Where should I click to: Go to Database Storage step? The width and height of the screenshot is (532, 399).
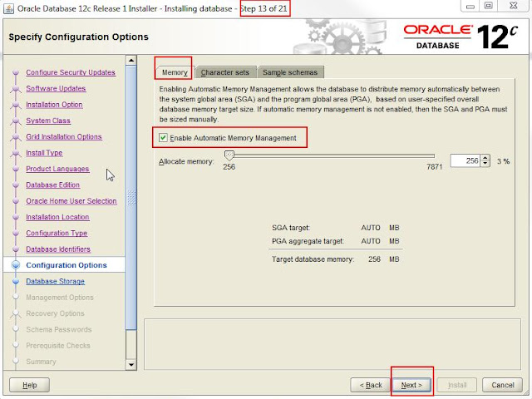point(56,281)
